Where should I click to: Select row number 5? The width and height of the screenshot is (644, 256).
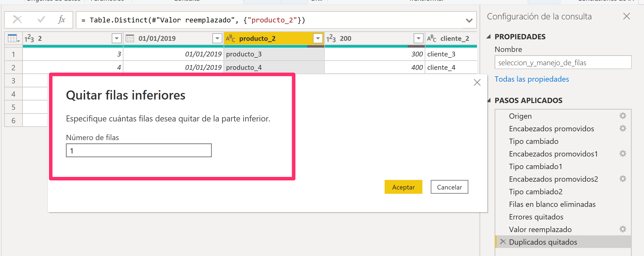click(x=13, y=107)
